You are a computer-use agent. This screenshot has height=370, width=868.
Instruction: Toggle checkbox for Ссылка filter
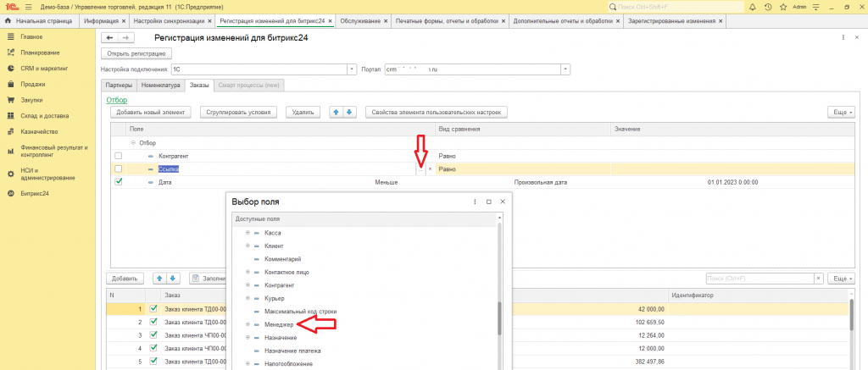(118, 168)
